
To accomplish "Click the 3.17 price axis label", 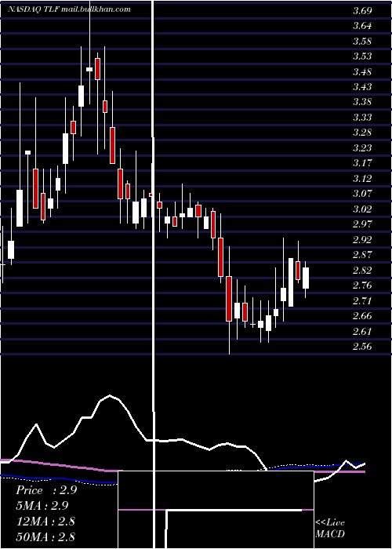I will (362, 163).
